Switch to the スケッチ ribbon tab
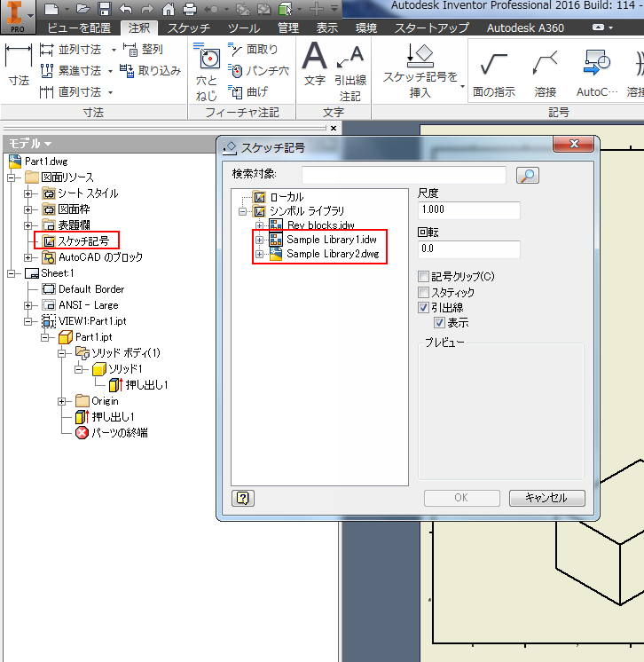This screenshot has width=644, height=662. (189, 28)
